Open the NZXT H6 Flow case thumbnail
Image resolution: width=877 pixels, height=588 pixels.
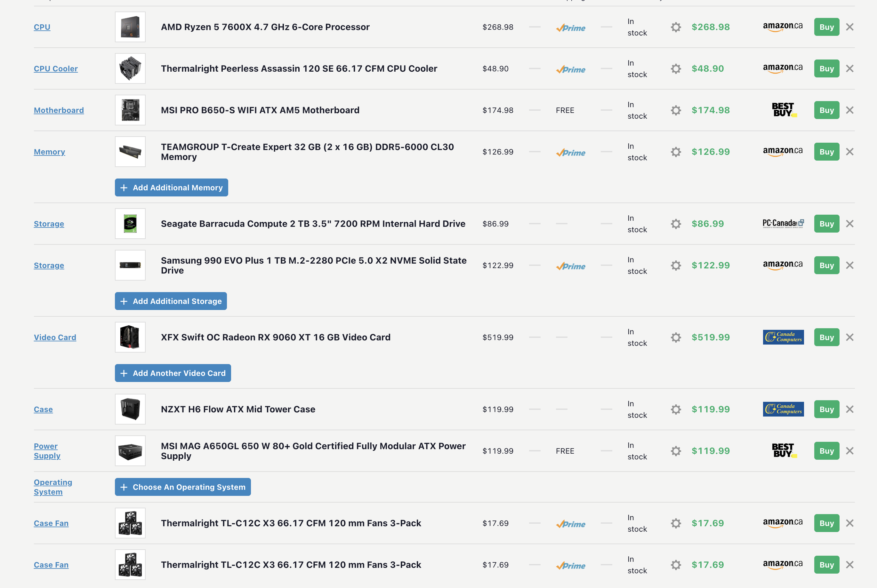click(x=130, y=409)
